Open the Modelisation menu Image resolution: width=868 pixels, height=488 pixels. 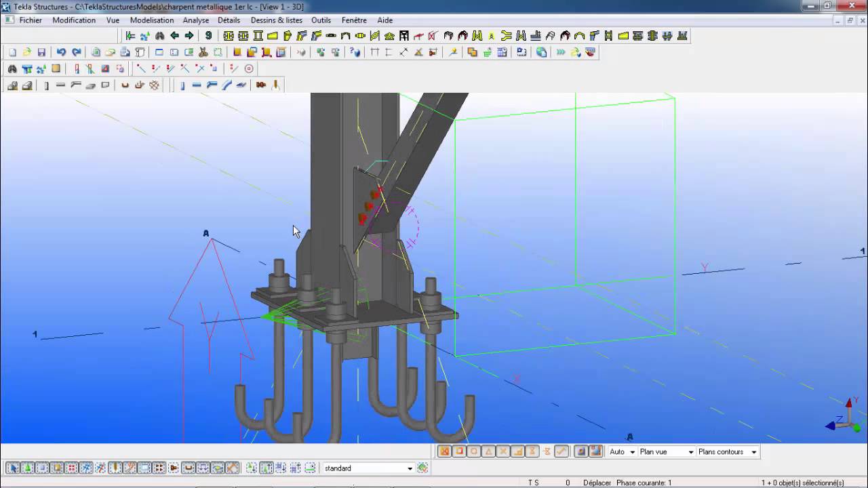coord(152,20)
